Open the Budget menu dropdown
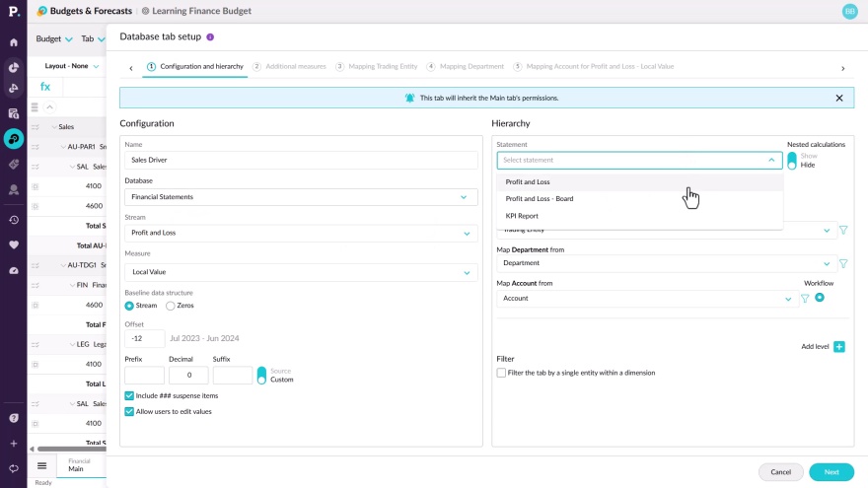Image resolution: width=868 pixels, height=488 pixels. pos(53,38)
